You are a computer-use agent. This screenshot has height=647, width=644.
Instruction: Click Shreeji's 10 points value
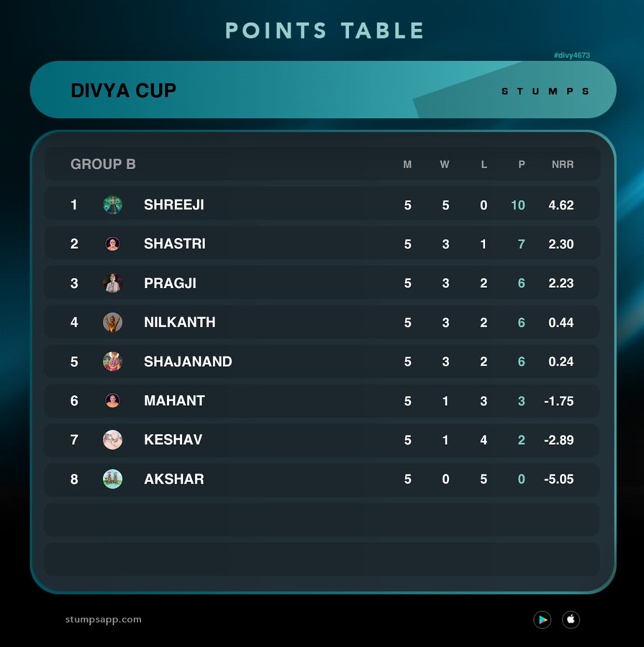coord(518,205)
